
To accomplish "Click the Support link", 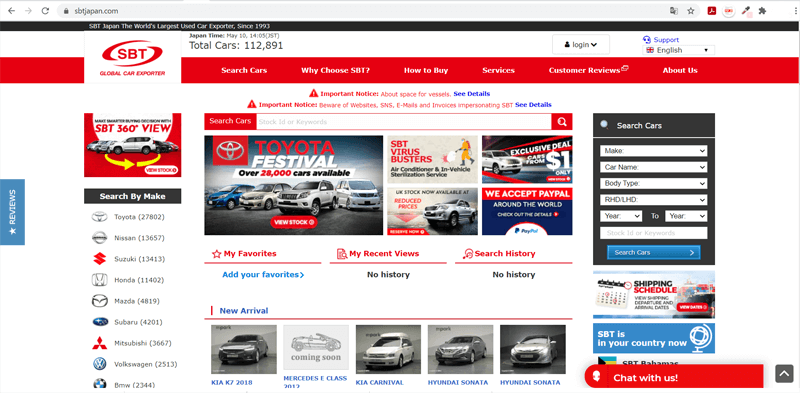I will [666, 40].
